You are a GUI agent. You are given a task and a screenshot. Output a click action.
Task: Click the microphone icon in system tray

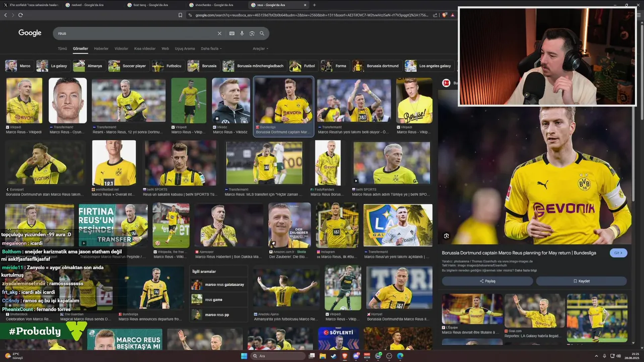coord(604,356)
